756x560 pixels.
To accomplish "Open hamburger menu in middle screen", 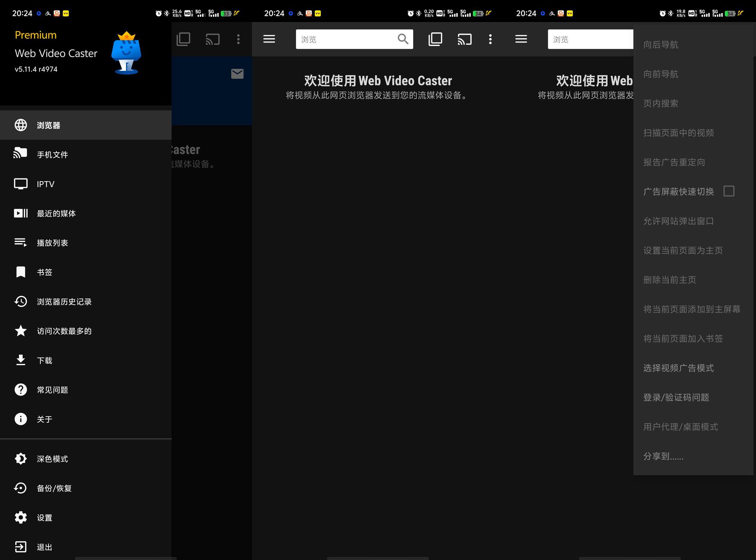I will (x=269, y=39).
